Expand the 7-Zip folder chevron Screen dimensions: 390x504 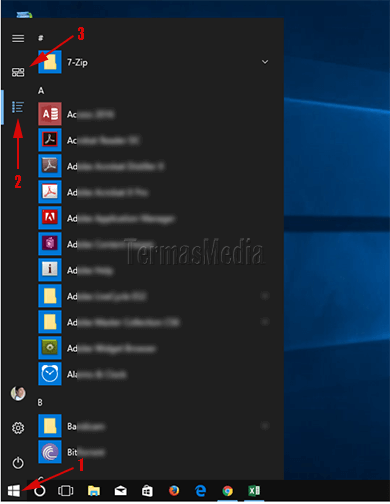tap(265, 62)
